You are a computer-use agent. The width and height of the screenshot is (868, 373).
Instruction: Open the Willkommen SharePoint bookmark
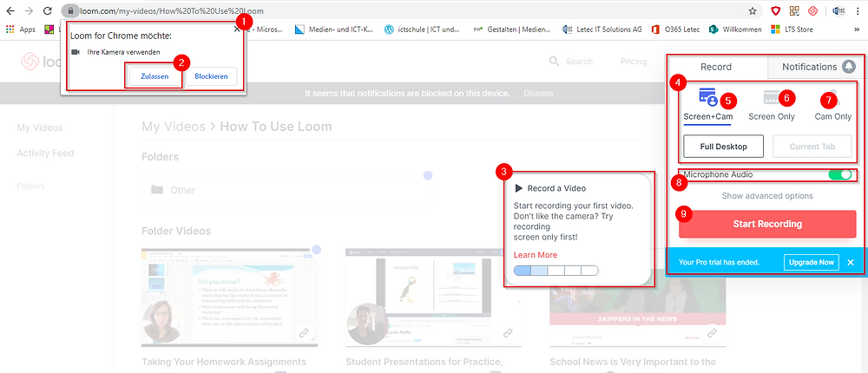tap(736, 29)
